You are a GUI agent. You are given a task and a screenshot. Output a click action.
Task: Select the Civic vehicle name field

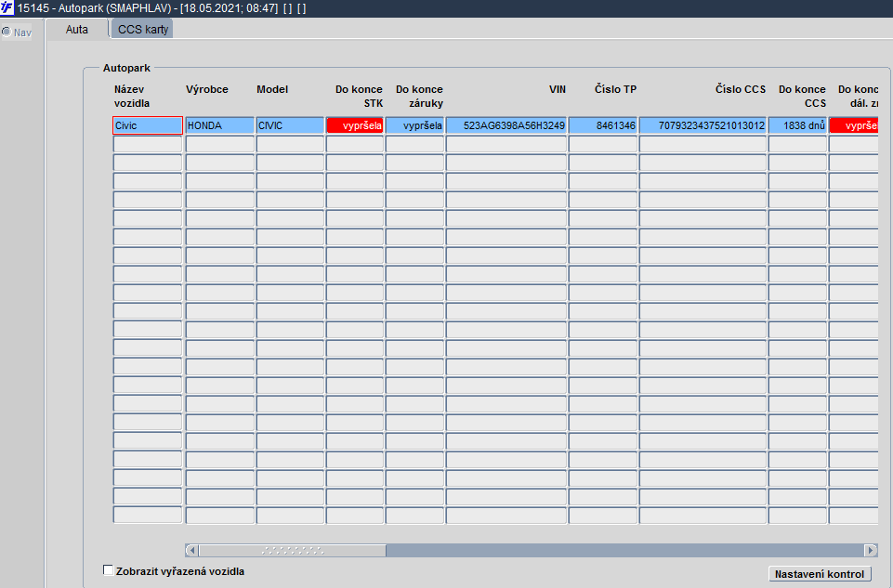pos(148,125)
